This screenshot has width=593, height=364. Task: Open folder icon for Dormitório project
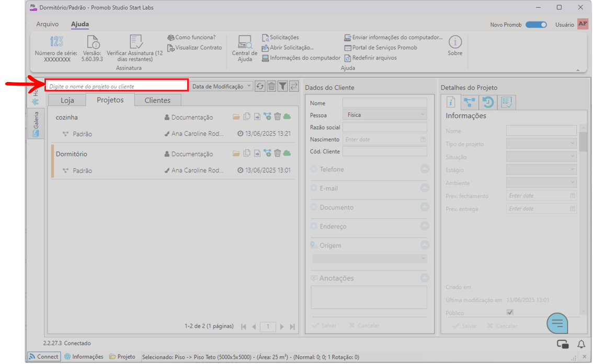pos(236,154)
